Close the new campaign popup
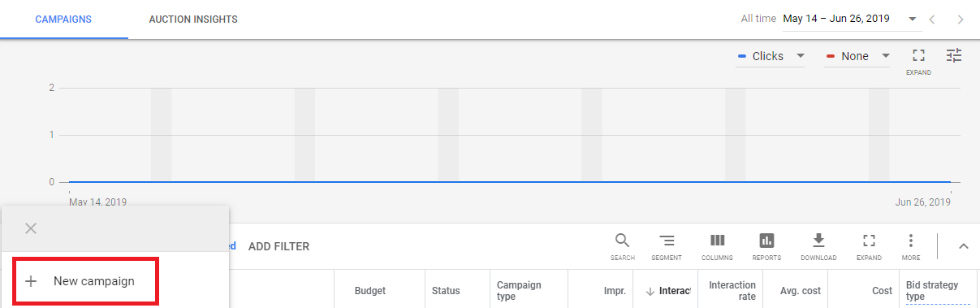Screen dimensions: 980x308 point(31,228)
